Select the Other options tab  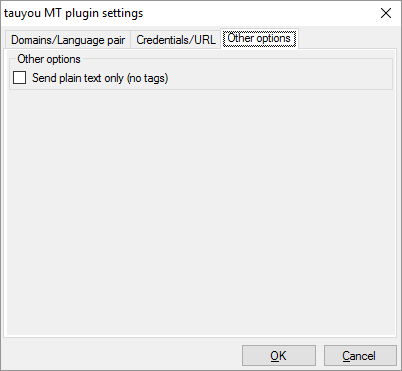[x=259, y=38]
